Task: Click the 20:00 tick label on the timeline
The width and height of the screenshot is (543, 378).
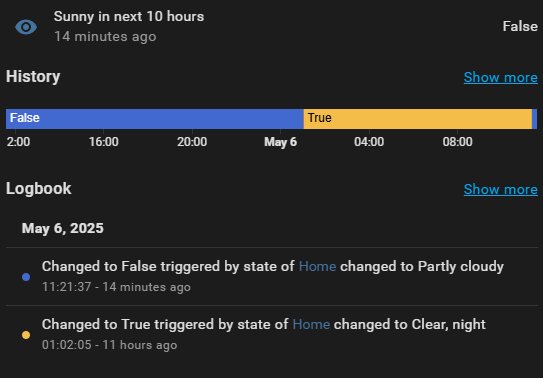Action: [x=192, y=142]
